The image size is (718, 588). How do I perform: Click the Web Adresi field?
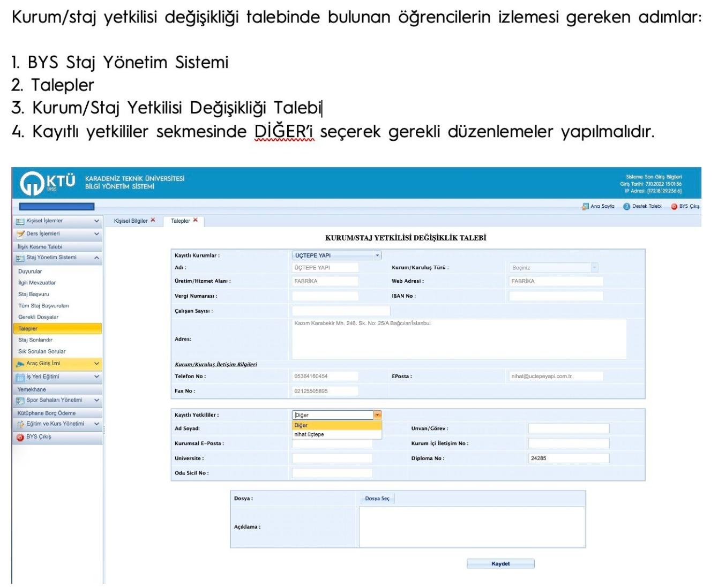[x=556, y=281]
